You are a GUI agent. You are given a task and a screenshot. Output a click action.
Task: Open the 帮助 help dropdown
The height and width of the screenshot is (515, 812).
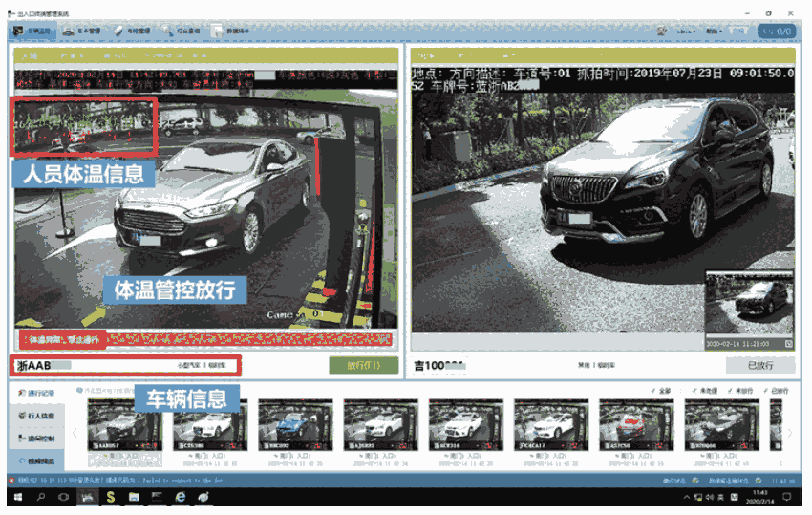[x=716, y=32]
